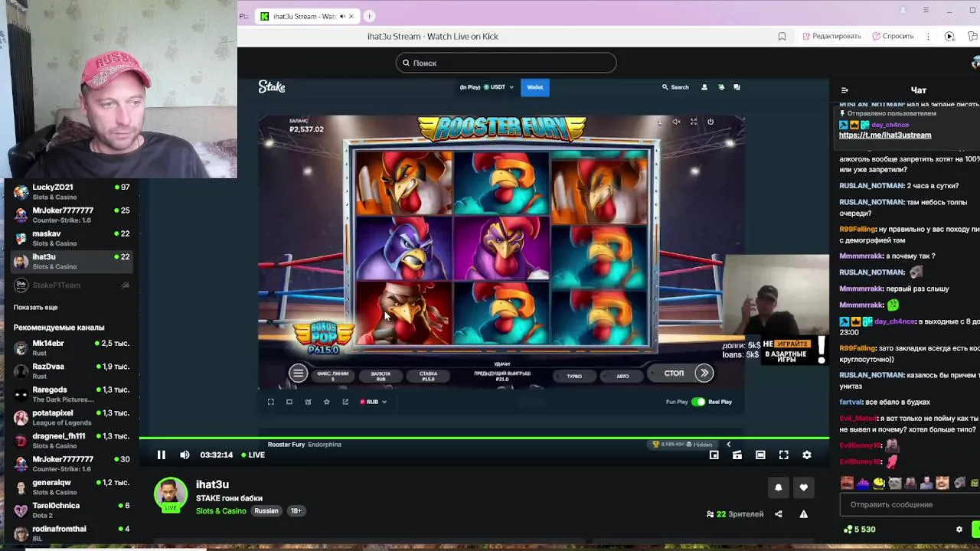This screenshot has height=551, width=980.
Task: Click Stake theatre mode icon below game
Action: [289, 402]
